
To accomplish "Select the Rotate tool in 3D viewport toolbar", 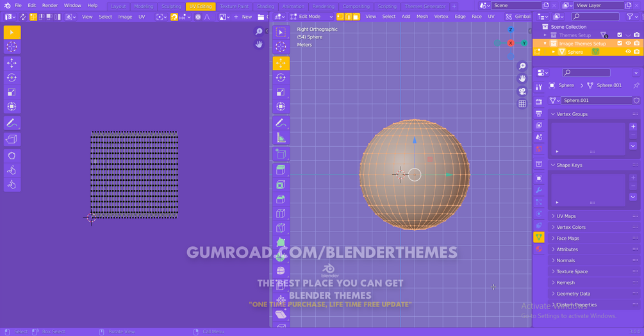I will [281, 78].
